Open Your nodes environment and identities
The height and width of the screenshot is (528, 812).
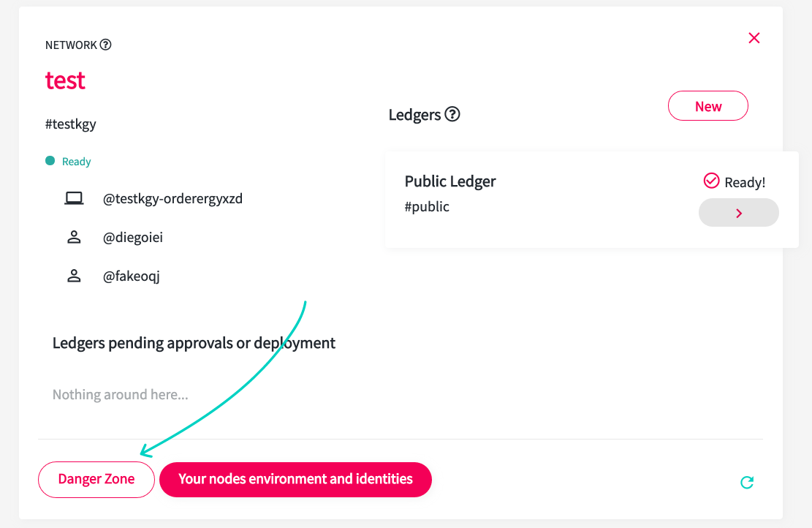(295, 479)
